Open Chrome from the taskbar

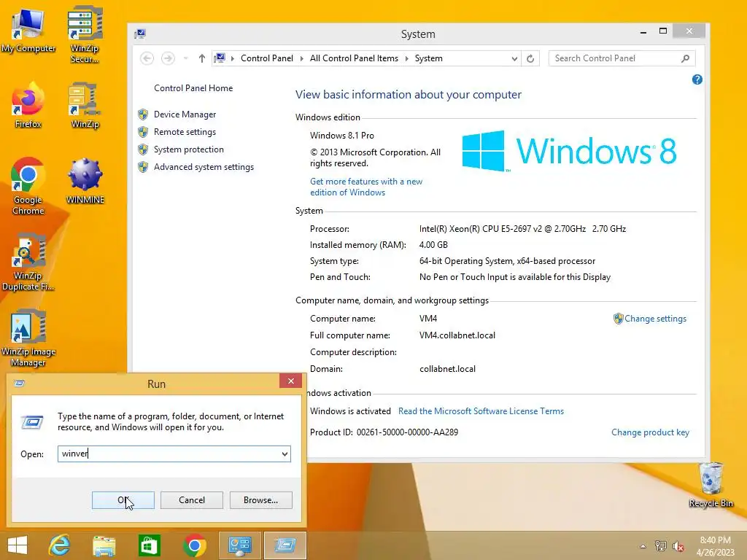(x=194, y=545)
